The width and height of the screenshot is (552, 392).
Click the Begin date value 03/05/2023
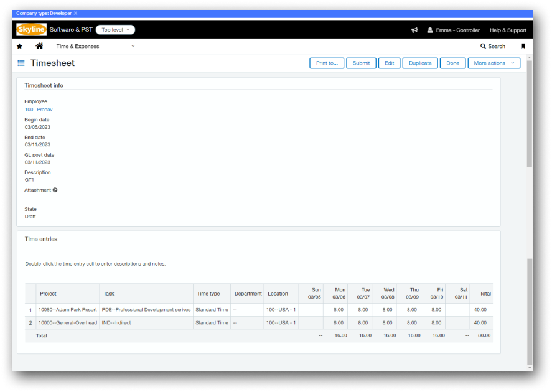pos(37,127)
